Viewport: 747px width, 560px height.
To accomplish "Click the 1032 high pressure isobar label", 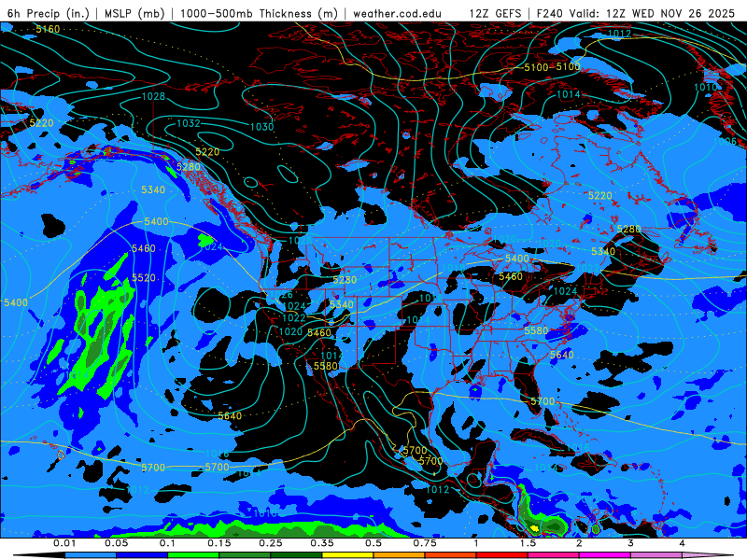I will (x=189, y=124).
